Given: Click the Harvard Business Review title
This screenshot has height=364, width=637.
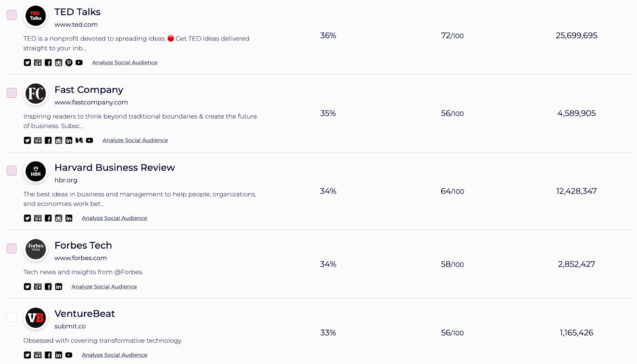Looking at the screenshot, I should point(115,167).
